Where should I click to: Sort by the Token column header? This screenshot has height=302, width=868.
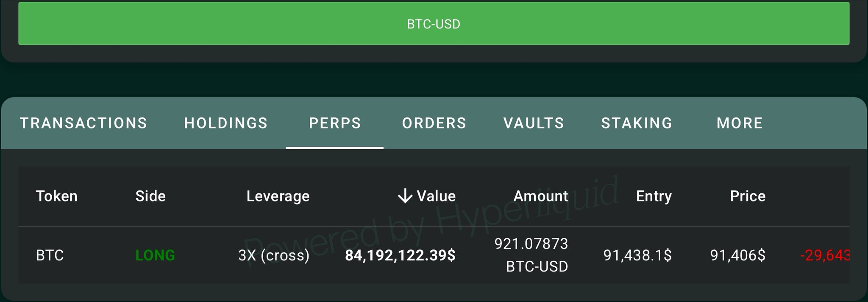pyautogui.click(x=57, y=196)
